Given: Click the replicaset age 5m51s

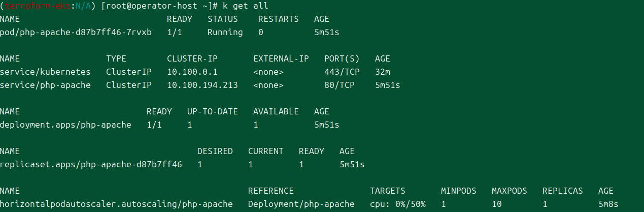Looking at the screenshot, I should 352,165.
